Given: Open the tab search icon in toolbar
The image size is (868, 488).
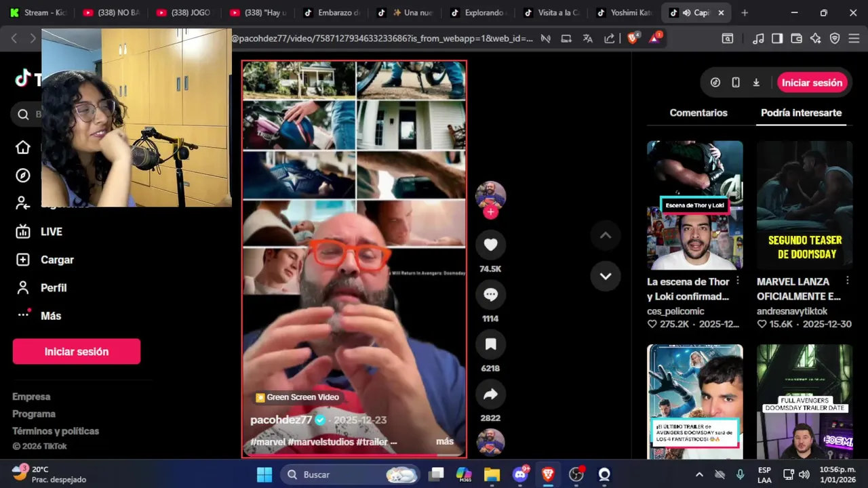Looking at the screenshot, I should click(728, 39).
